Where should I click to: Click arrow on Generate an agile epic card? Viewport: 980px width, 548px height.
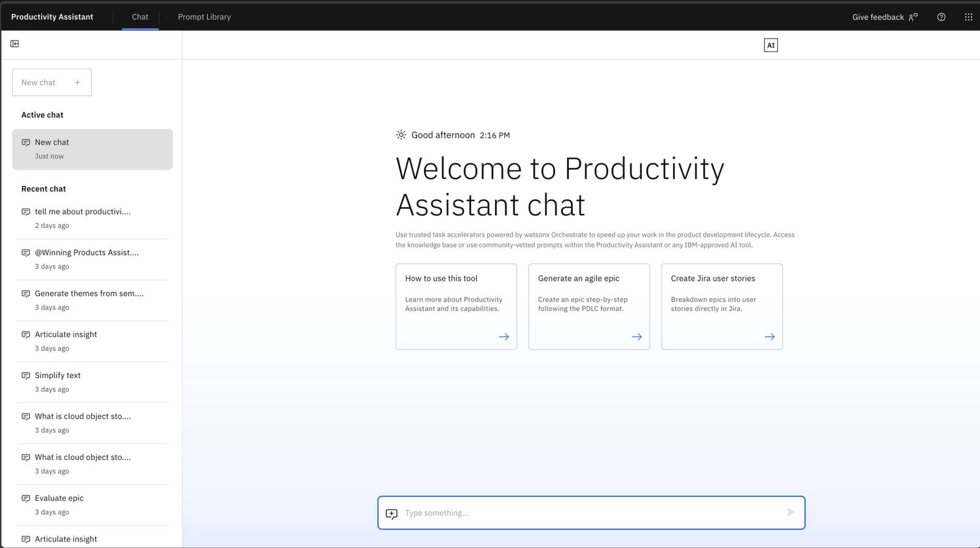click(x=636, y=337)
